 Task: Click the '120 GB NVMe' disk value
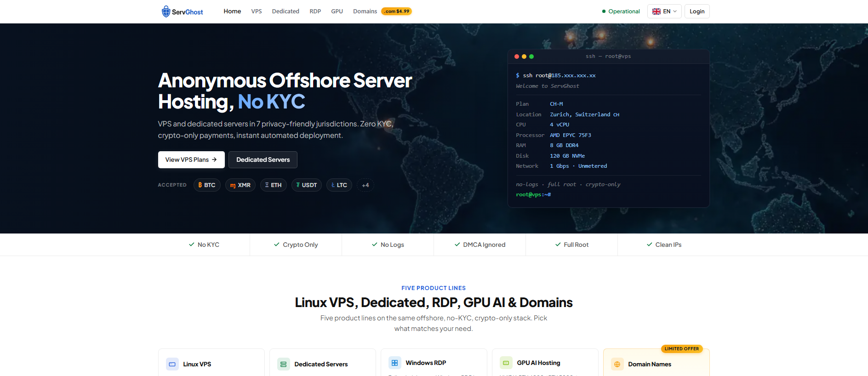(567, 156)
